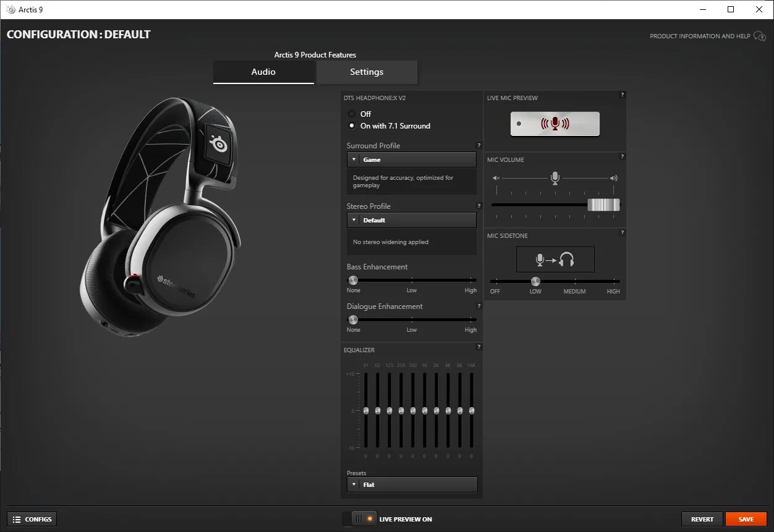Click the mic-to-headphones sidetone icon
This screenshot has width=774, height=532.
coord(555,260)
